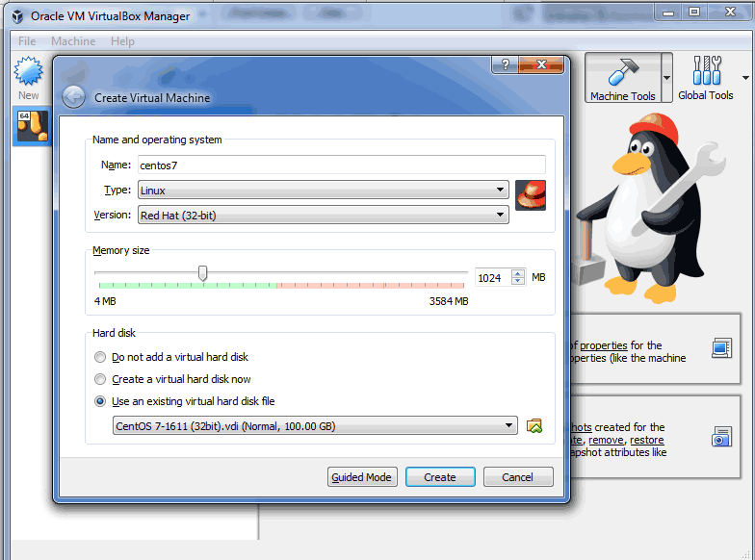Click the remove link in snapshots description

pyautogui.click(x=606, y=440)
